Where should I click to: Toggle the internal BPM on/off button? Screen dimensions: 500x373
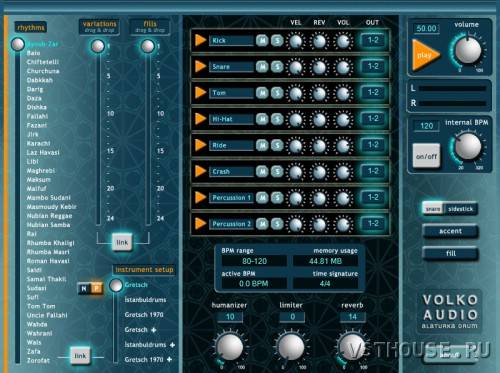click(x=426, y=156)
